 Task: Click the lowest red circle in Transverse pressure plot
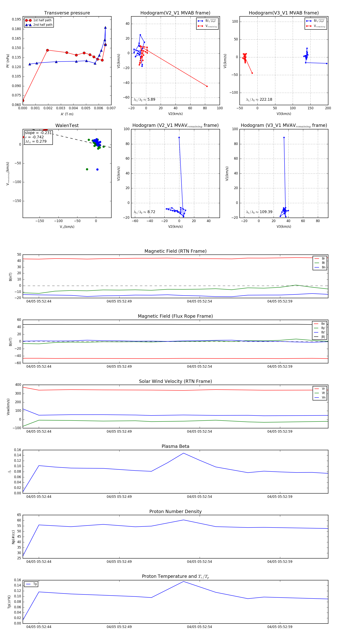(x=23, y=101)
